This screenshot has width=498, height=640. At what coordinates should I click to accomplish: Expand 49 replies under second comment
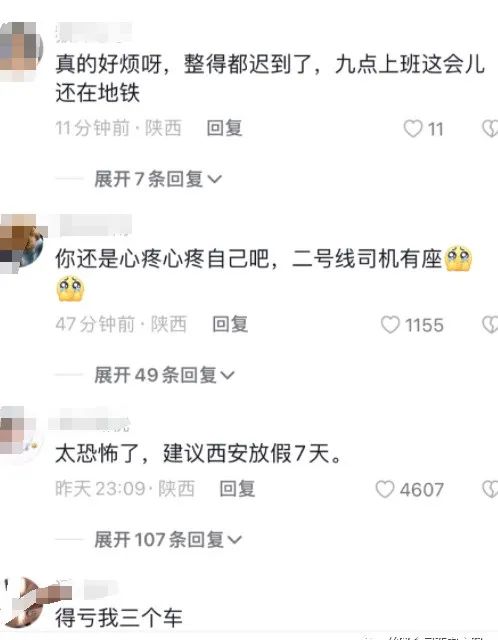click(x=165, y=375)
